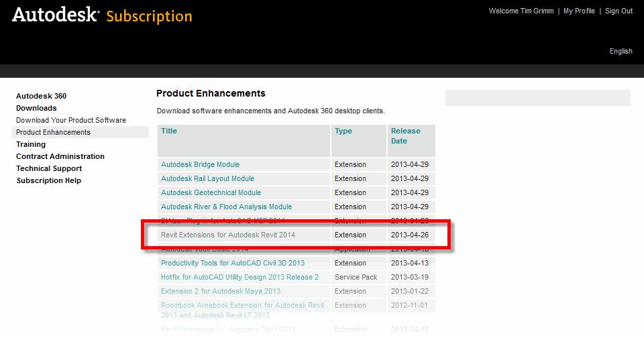The height and width of the screenshot is (340, 644).
Task: Open Autodesk Geotechnical Module link
Action: 211,192
